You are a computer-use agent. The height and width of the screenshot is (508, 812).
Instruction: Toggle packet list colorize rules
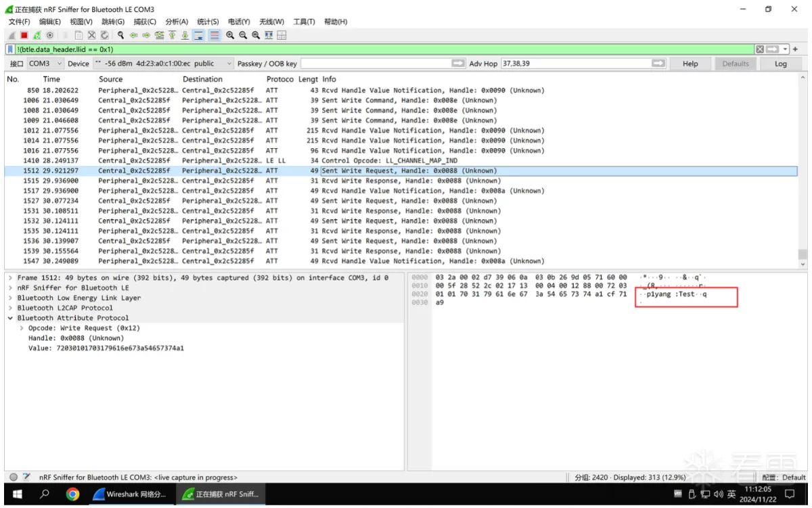click(x=214, y=35)
